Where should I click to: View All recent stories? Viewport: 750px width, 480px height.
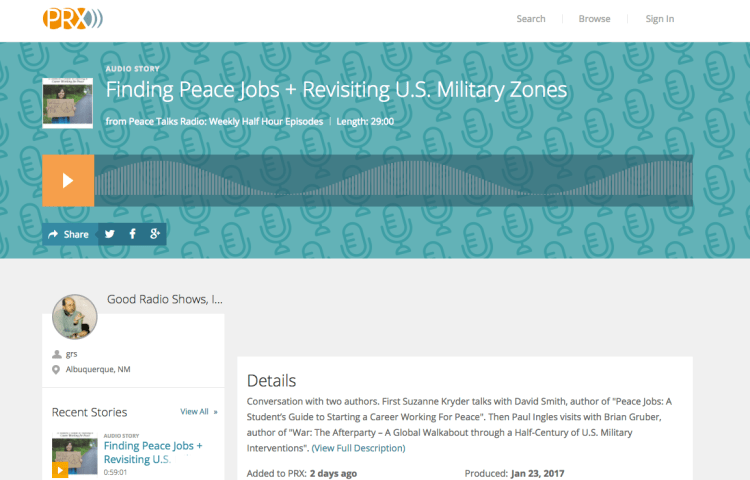[197, 411]
